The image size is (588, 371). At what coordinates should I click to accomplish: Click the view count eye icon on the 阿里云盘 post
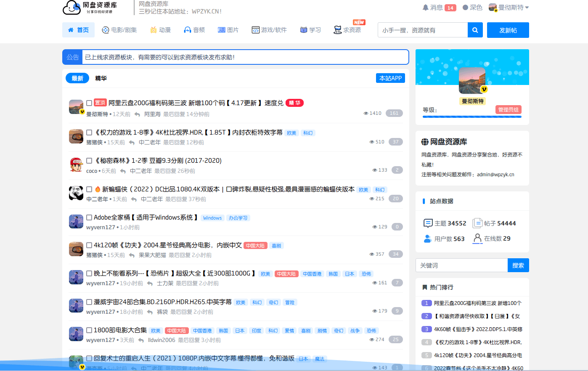click(x=366, y=113)
